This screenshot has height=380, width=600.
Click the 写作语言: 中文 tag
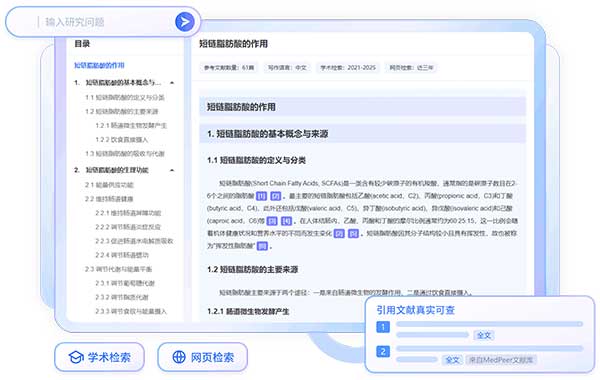coord(287,68)
